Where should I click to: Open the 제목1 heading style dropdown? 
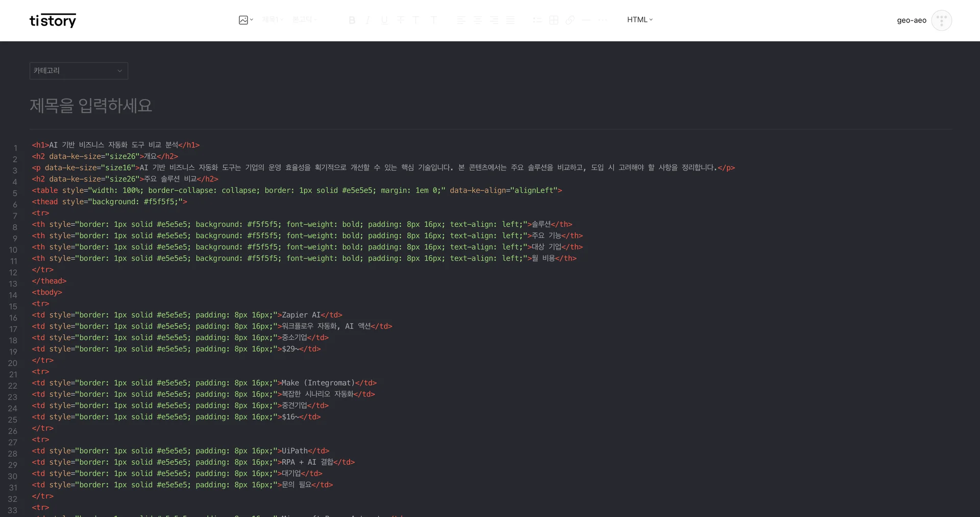[x=273, y=19]
